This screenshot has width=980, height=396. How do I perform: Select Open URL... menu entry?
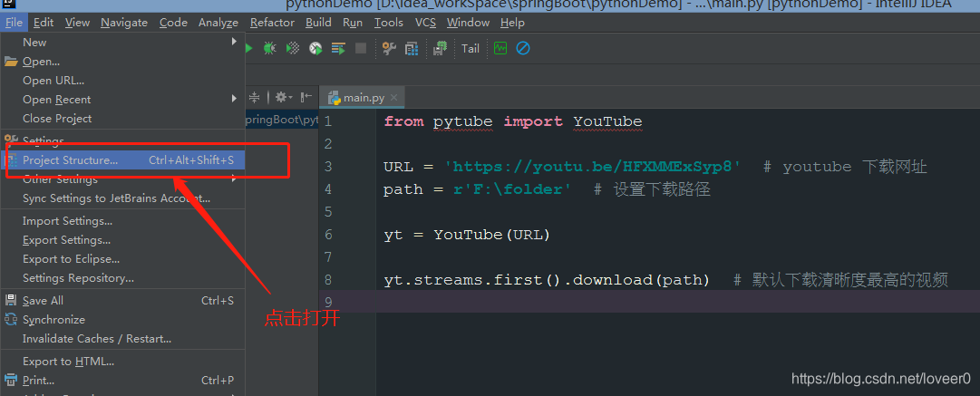coord(122,81)
